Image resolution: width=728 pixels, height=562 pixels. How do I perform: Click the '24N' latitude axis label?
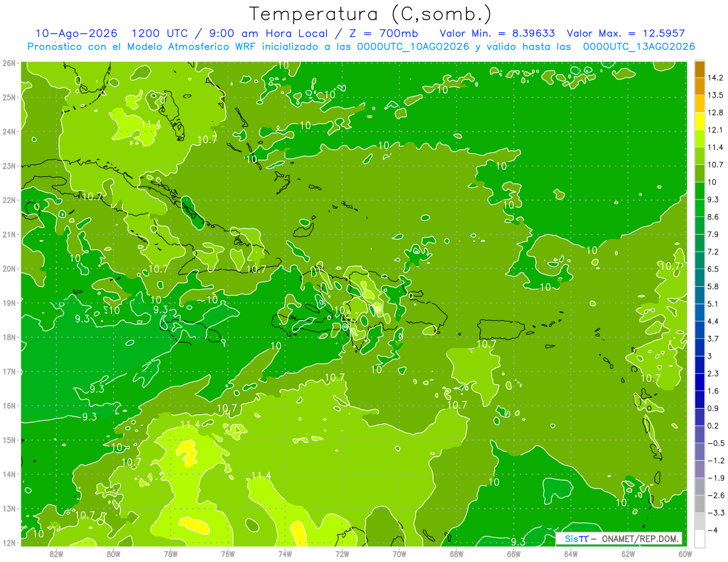[8, 131]
